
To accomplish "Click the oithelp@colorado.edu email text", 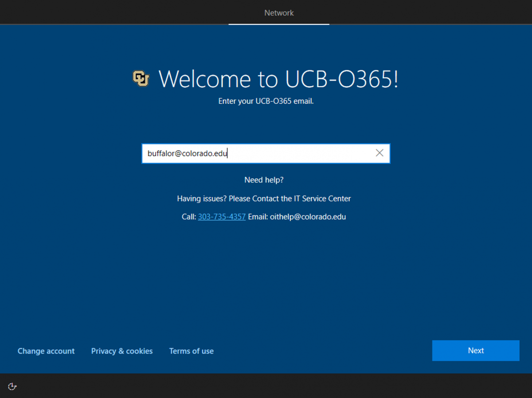I will (x=308, y=217).
